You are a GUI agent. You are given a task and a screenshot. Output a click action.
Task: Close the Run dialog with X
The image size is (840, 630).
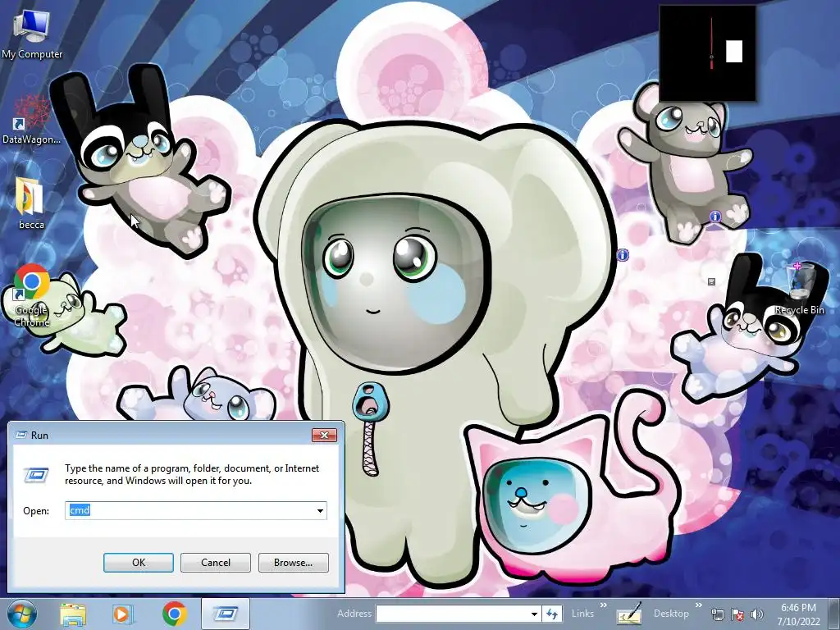pyautogui.click(x=324, y=435)
